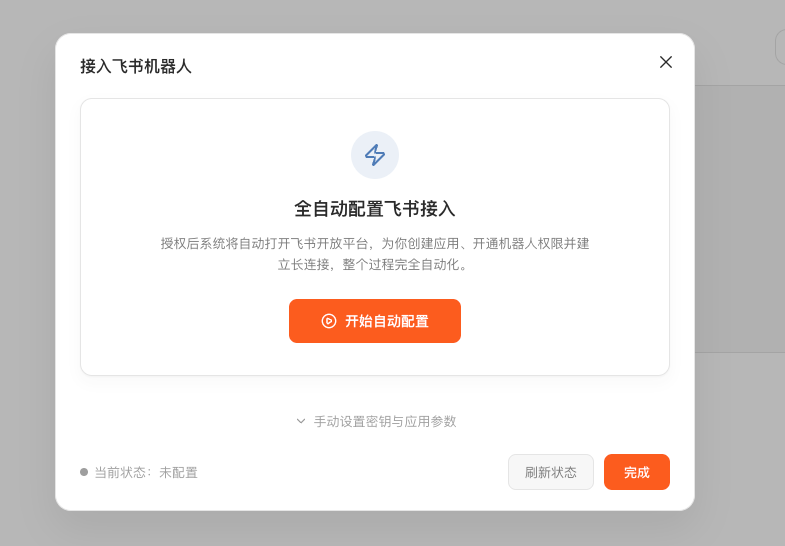Expand 手动设置密钥与应用参数 section

(x=384, y=421)
